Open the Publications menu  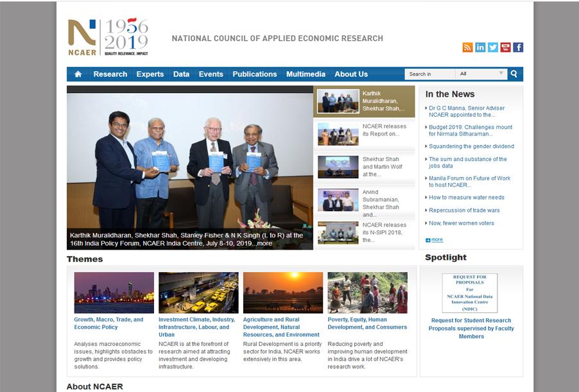click(x=255, y=74)
